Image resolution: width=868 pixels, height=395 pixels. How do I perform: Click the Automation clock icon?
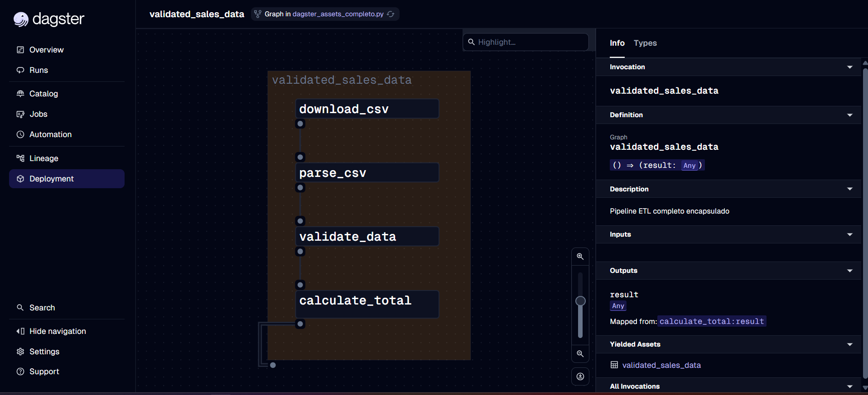point(20,134)
